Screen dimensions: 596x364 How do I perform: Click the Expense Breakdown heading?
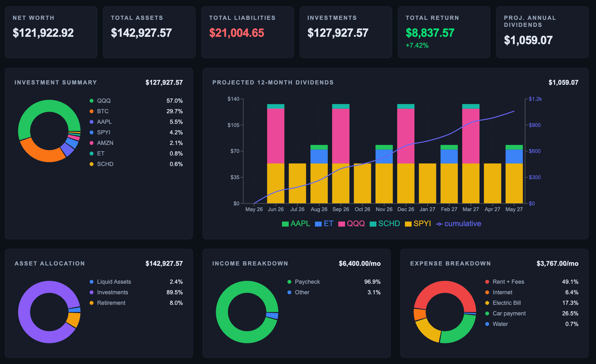tap(450, 264)
